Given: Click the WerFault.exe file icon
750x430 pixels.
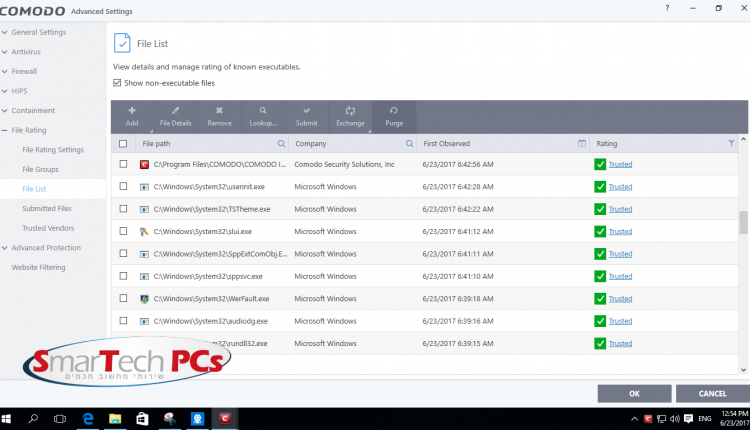Looking at the screenshot, I should pyautogui.click(x=144, y=298).
